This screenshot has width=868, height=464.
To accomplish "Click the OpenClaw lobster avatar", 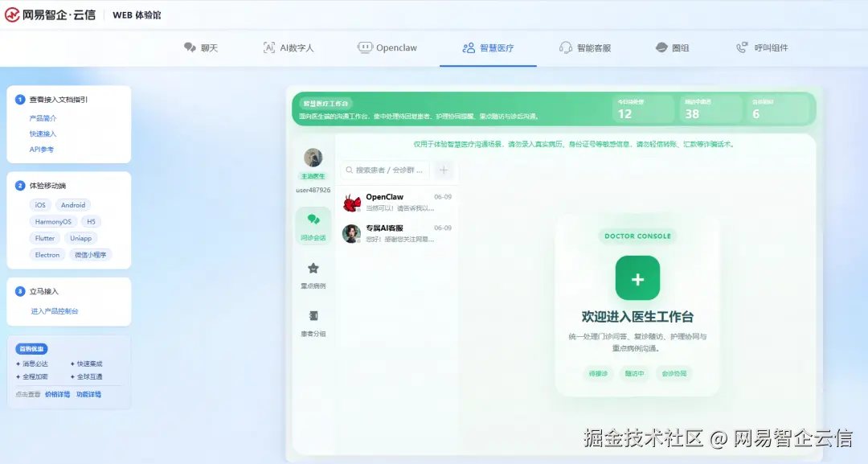I will (351, 203).
